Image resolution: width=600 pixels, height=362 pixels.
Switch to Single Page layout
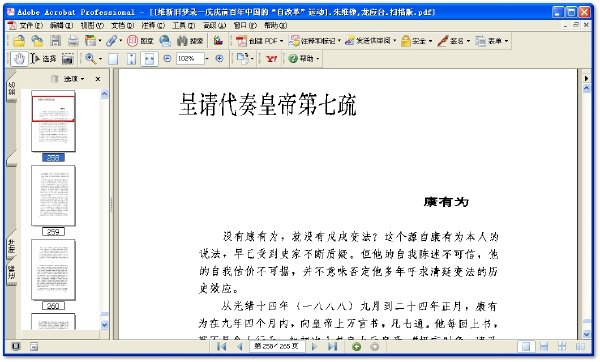click(526, 347)
